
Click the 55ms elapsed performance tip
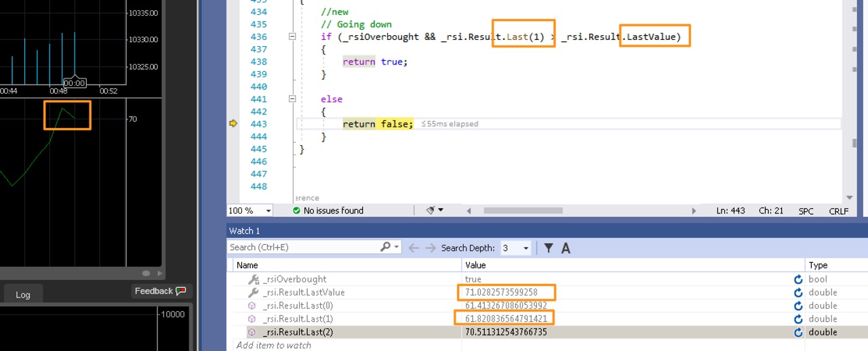[449, 124]
